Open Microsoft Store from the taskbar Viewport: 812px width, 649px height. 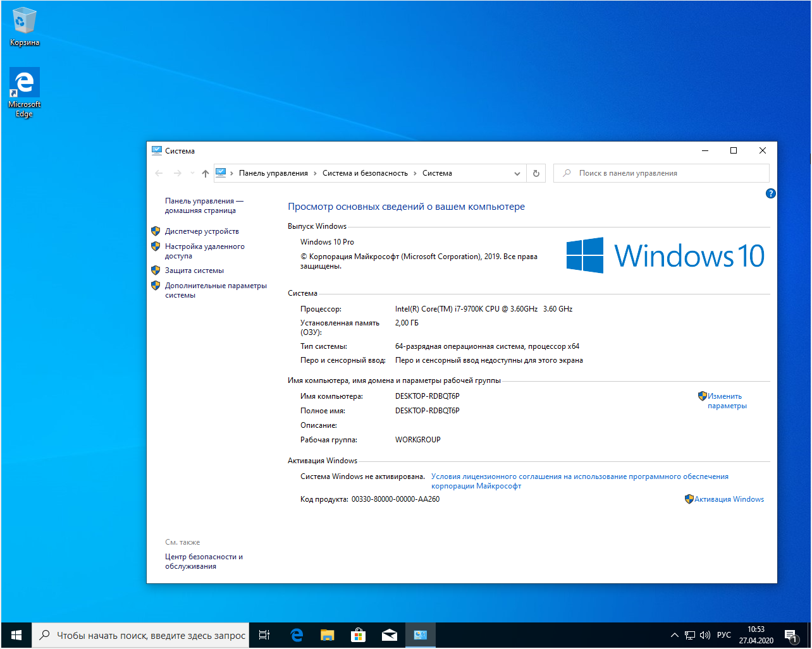pyautogui.click(x=358, y=635)
